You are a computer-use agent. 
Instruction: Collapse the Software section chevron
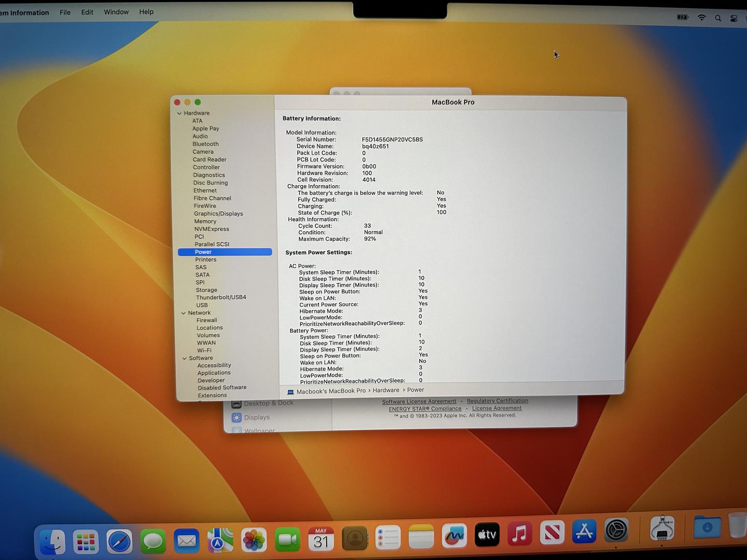point(184,358)
